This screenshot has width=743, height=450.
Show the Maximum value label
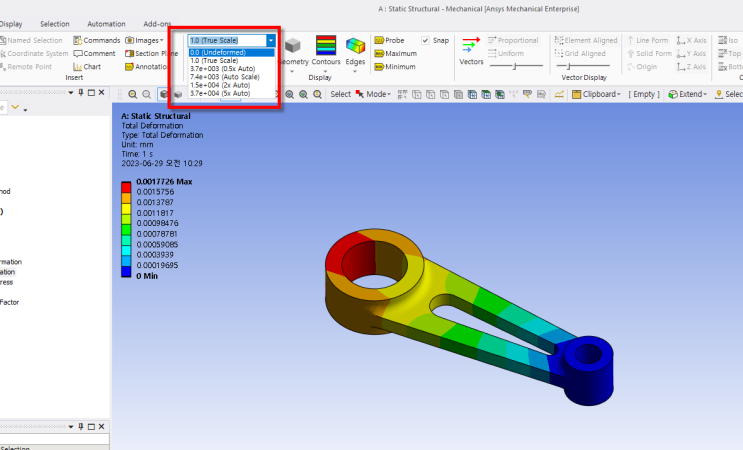pos(396,54)
